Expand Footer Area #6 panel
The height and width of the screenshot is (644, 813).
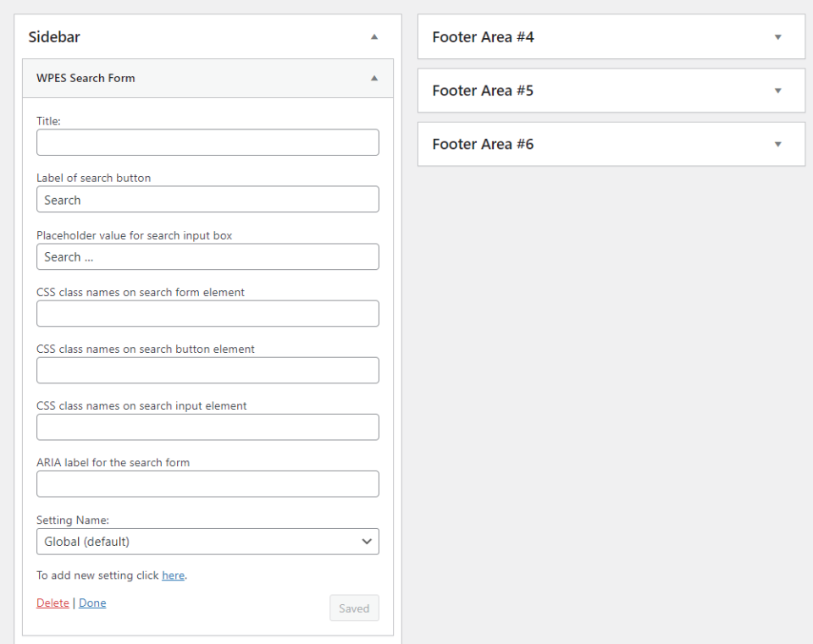point(777,144)
